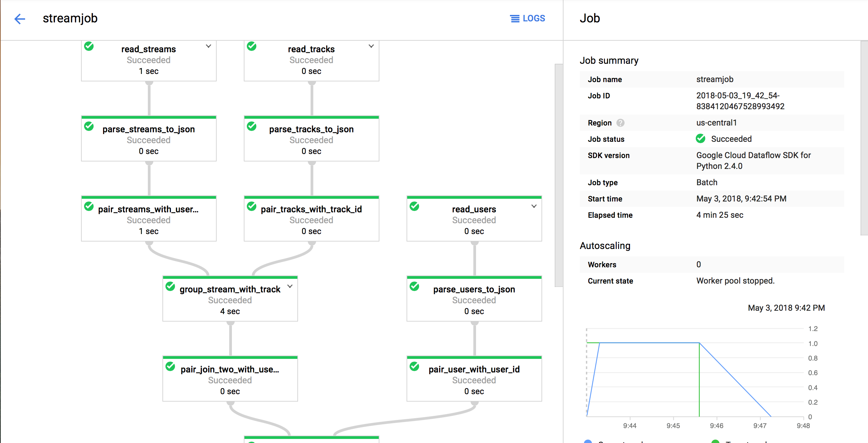Open the LOGS panel
868x443 pixels.
[528, 18]
